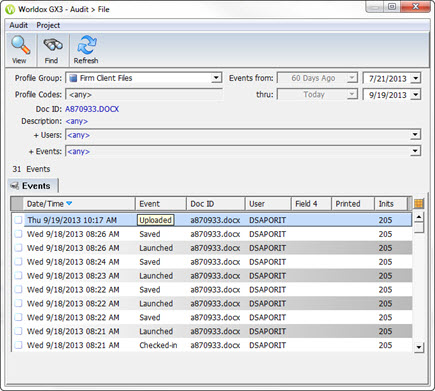
Task: Click the Events tab icon
Action: (15, 186)
